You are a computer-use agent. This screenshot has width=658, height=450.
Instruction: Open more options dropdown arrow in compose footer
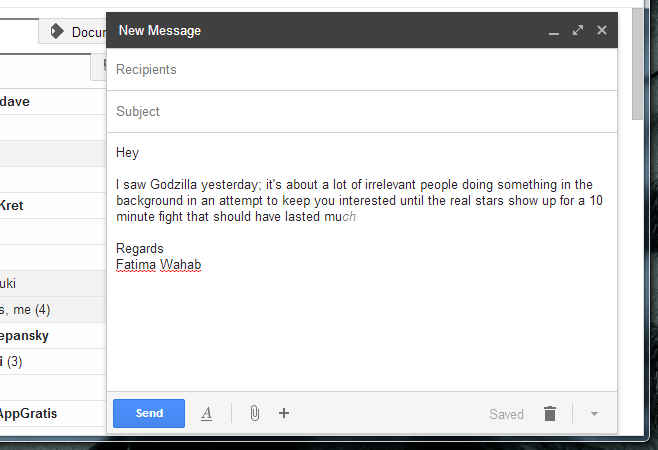tap(594, 414)
